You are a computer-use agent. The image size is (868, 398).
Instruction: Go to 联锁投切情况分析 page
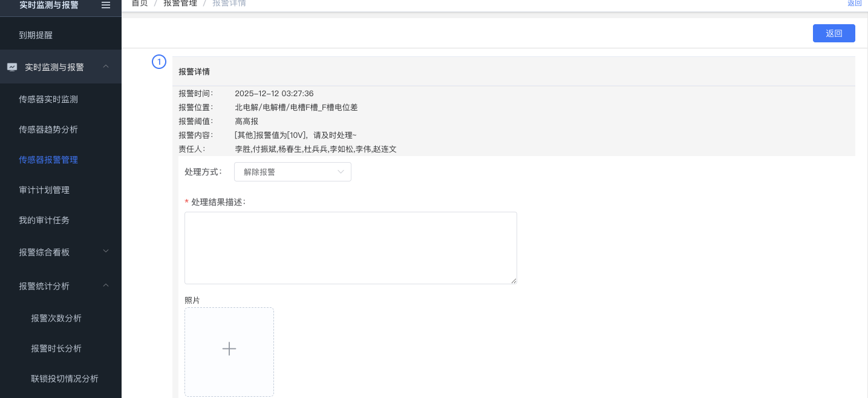click(x=65, y=379)
